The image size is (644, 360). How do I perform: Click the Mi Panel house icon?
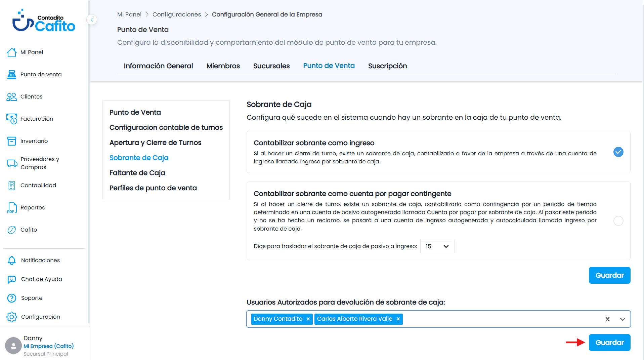pyautogui.click(x=12, y=52)
